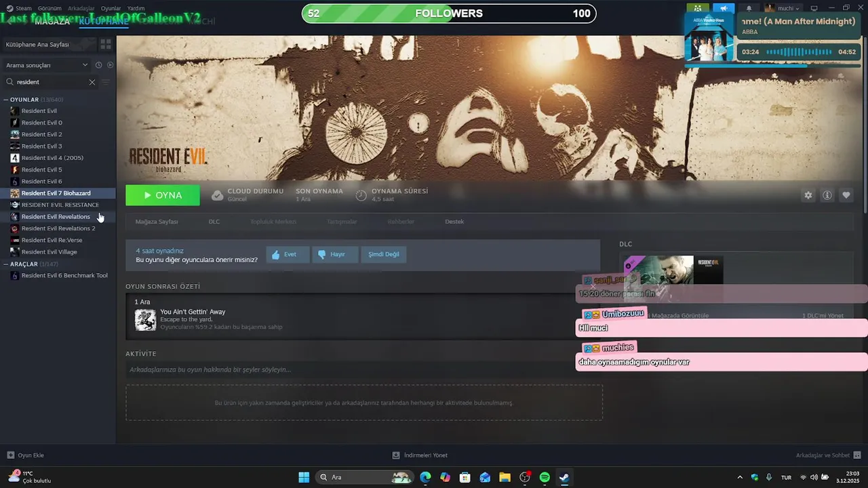Click the taskbar search box

coord(365,477)
